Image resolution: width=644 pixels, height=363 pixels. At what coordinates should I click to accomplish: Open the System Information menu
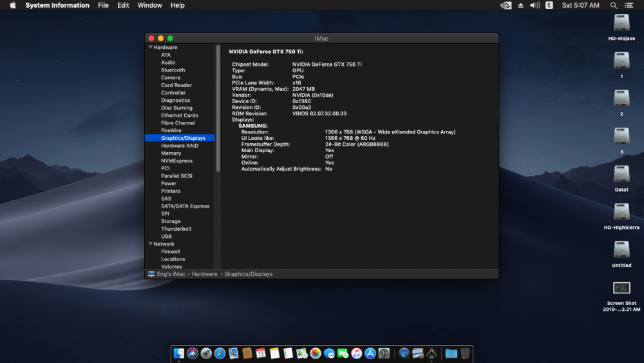point(57,5)
